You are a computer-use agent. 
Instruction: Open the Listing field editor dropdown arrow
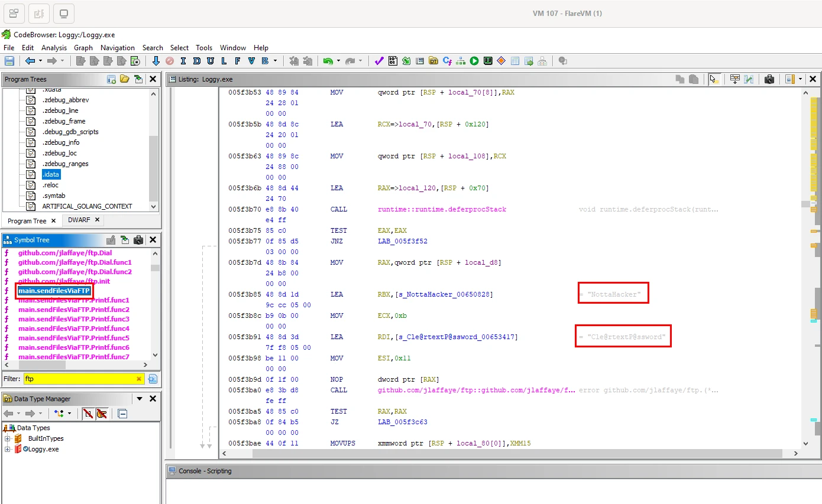pyautogui.click(x=801, y=79)
